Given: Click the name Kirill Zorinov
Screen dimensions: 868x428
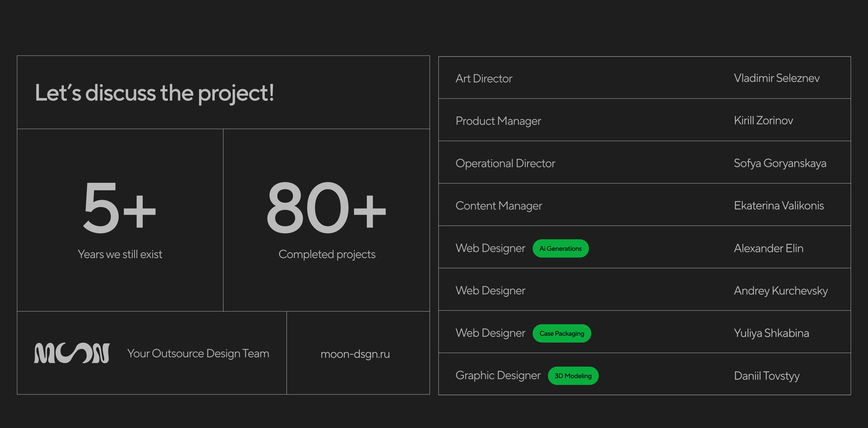Looking at the screenshot, I should (763, 121).
